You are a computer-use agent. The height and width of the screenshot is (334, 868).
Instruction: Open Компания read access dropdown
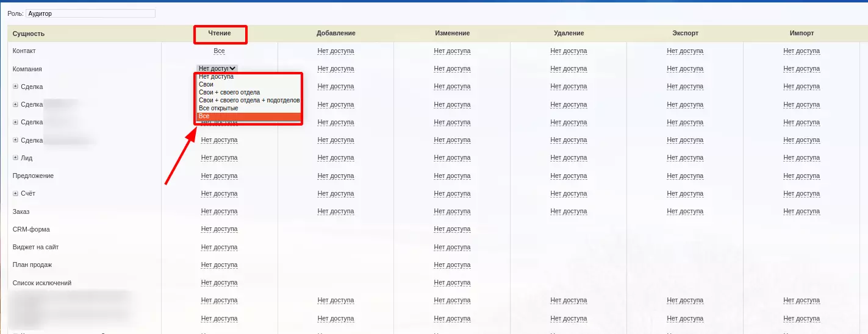[217, 69]
